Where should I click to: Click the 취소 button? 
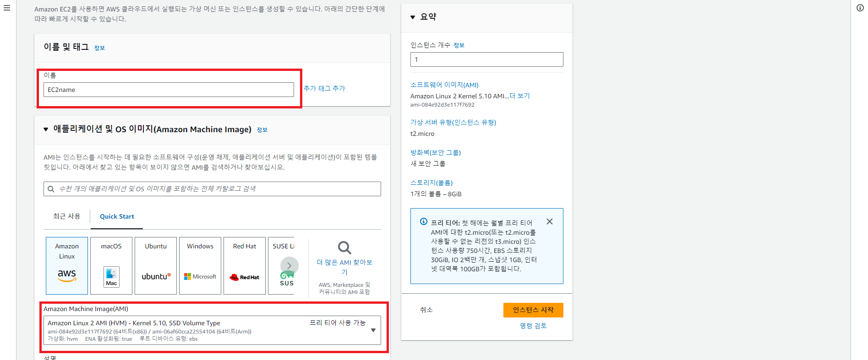click(x=426, y=310)
